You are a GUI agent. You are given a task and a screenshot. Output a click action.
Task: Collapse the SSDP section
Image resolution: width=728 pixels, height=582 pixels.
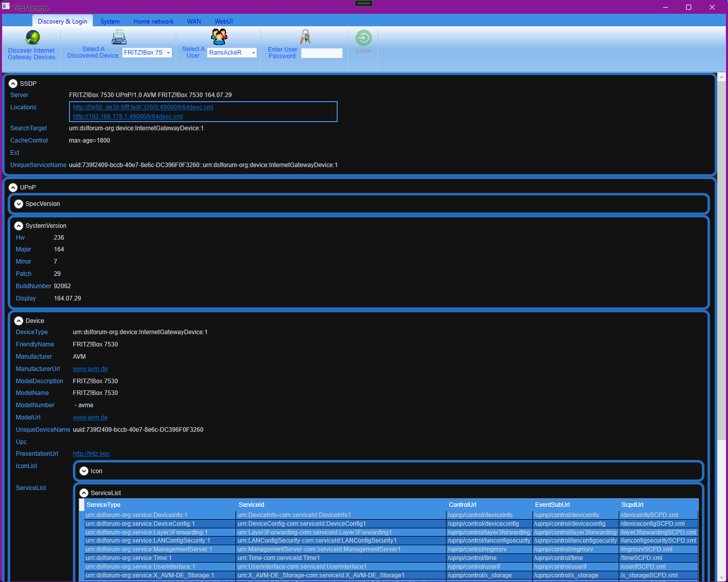(13, 84)
